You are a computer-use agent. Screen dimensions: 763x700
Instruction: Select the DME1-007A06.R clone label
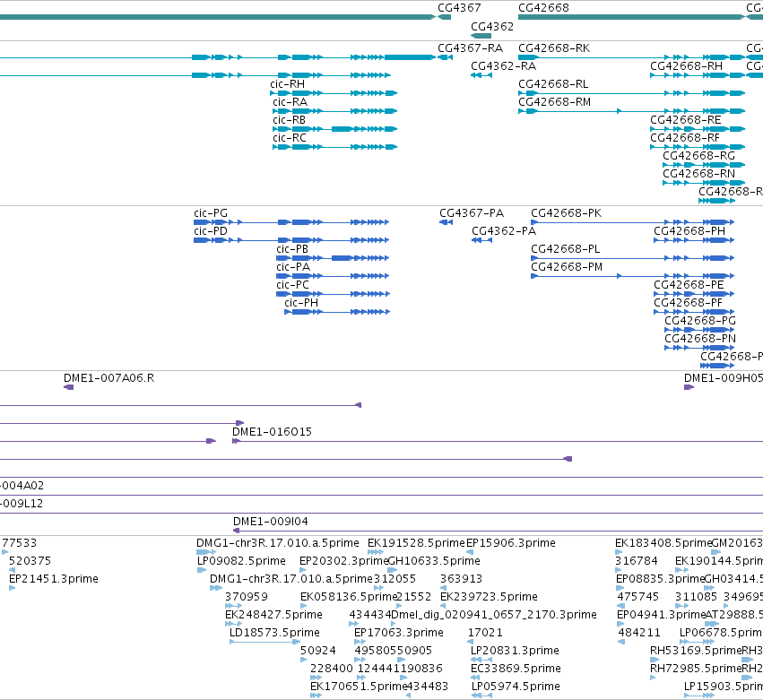[x=109, y=378]
